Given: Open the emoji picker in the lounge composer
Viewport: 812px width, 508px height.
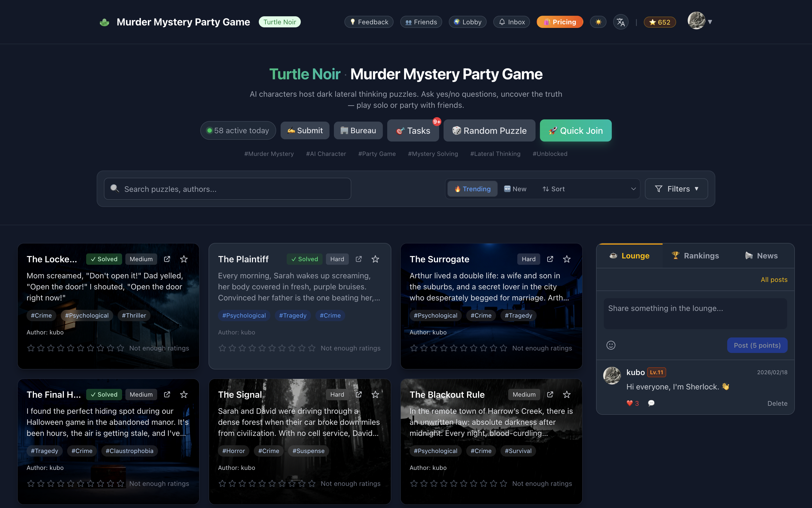Looking at the screenshot, I should 610,345.
